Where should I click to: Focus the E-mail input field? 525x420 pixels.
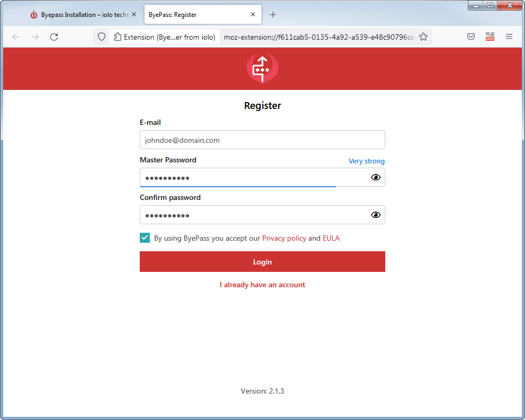click(262, 140)
